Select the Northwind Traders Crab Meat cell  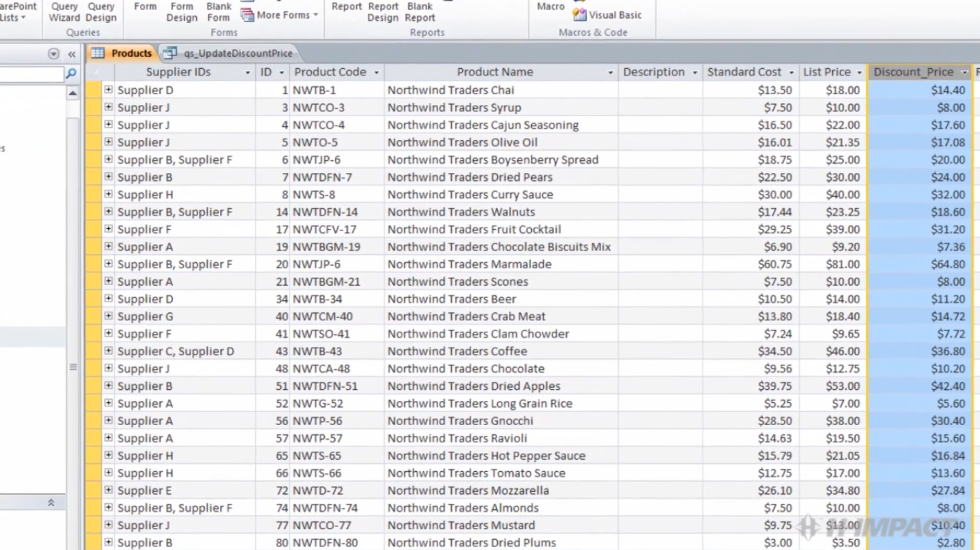(501, 316)
